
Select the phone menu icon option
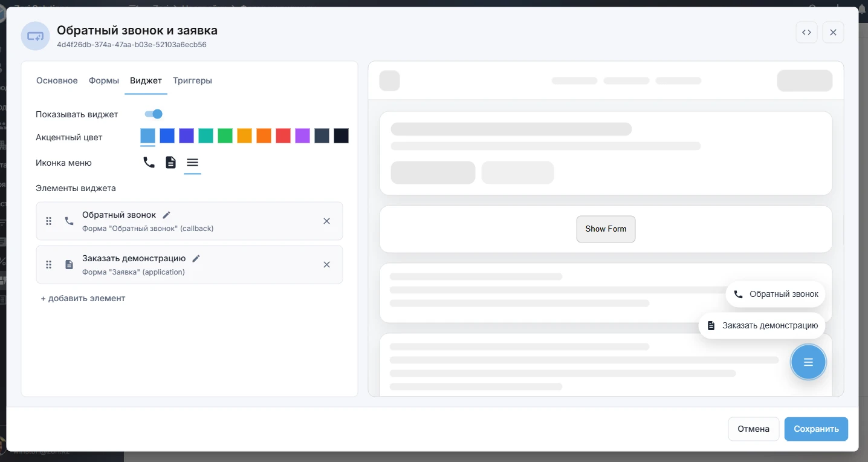[x=149, y=163]
